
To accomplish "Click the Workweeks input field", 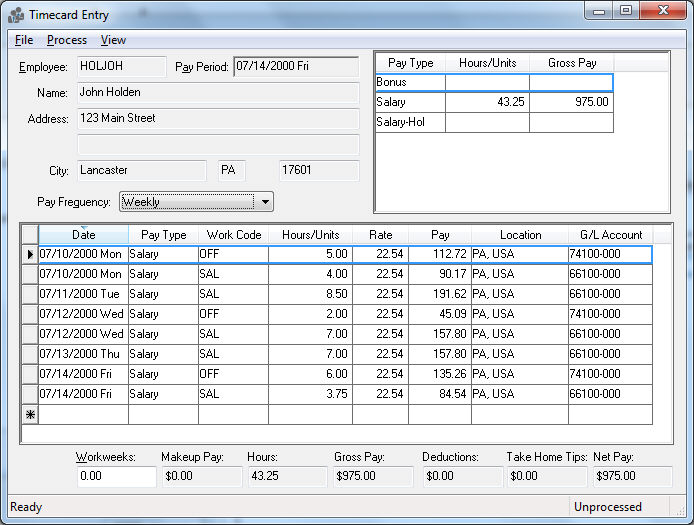I will click(116, 476).
